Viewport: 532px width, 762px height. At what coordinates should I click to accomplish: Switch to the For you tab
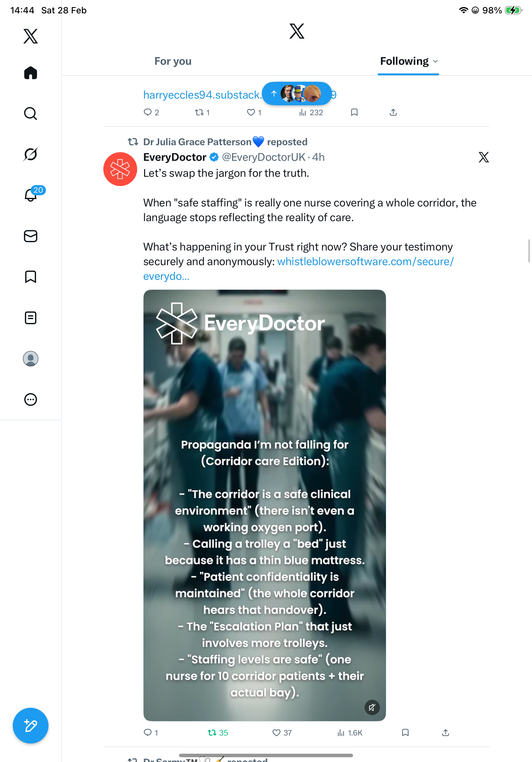[173, 61]
